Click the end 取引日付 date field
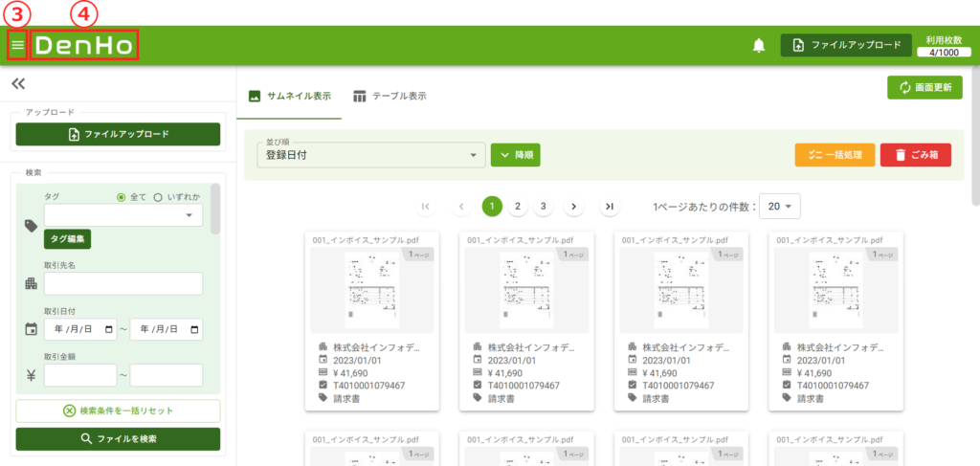 coord(167,329)
